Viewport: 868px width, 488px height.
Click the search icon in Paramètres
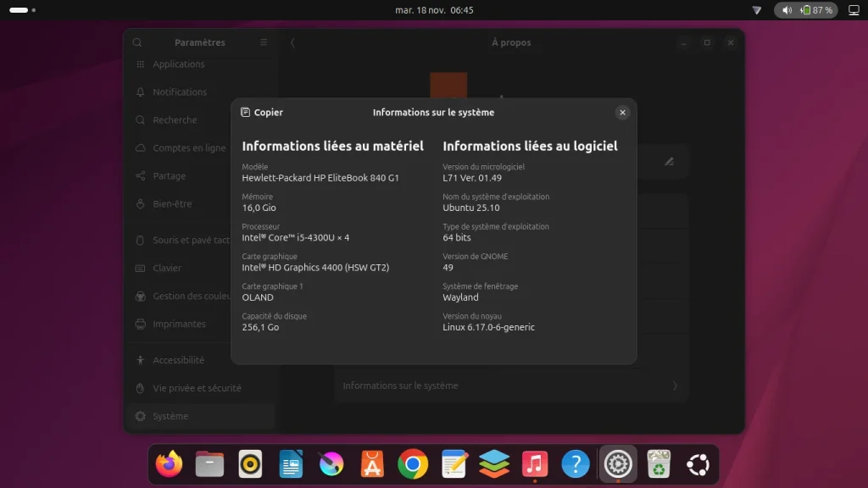[x=137, y=42]
